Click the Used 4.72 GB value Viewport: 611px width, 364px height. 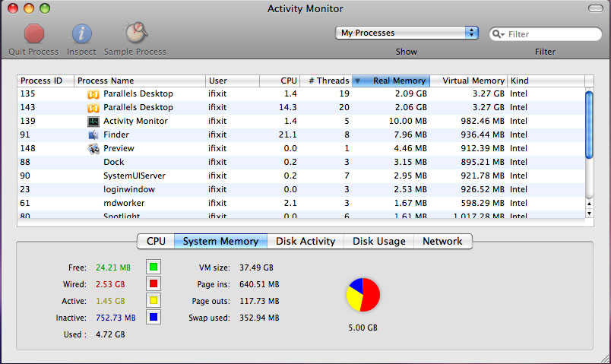(x=110, y=335)
